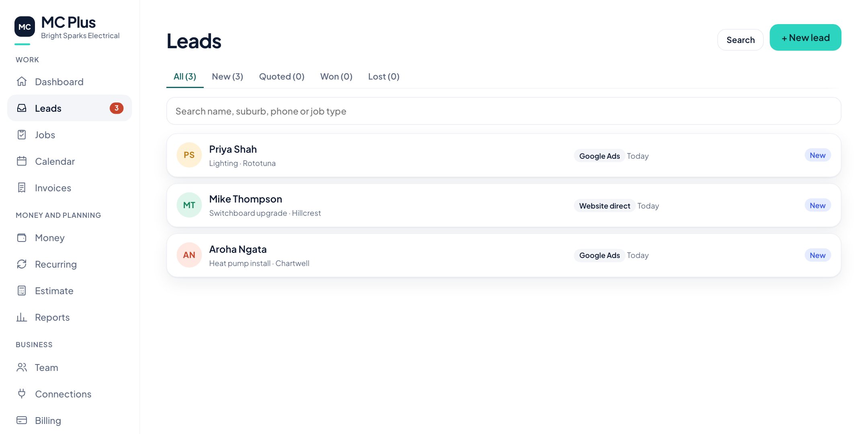Click the Jobs clipboard icon
This screenshot has height=434, width=868.
click(x=22, y=135)
